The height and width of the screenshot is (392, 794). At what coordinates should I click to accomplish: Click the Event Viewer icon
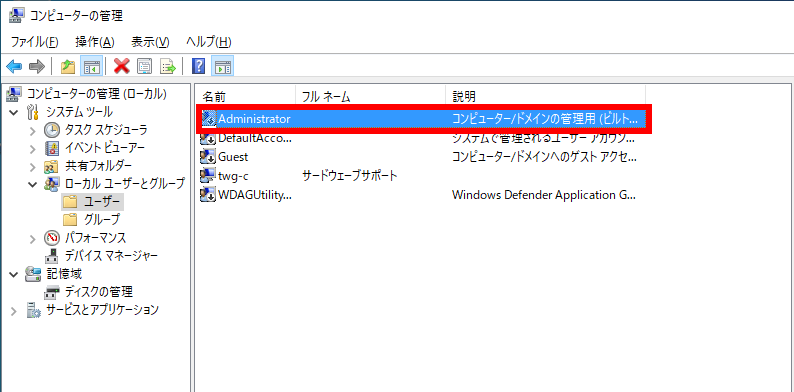52,148
